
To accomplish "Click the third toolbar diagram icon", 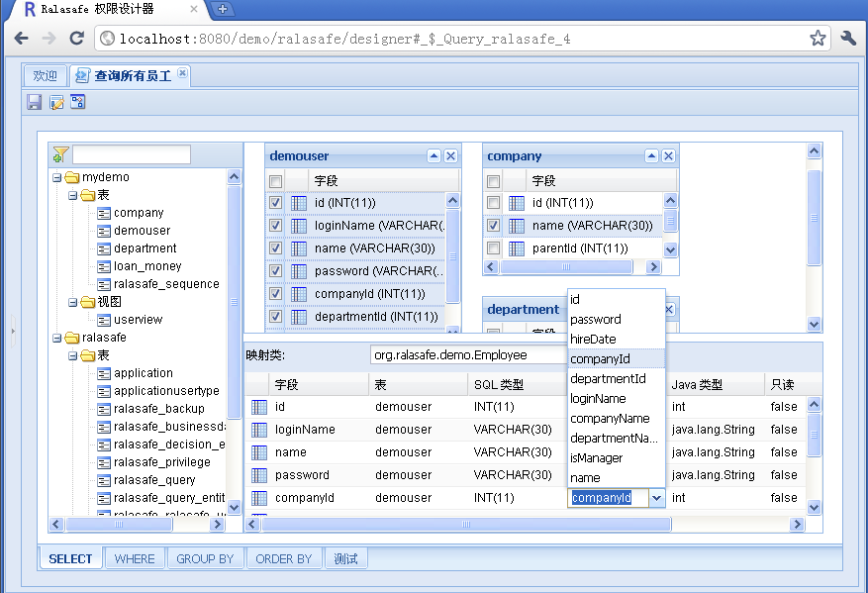I will [x=78, y=102].
